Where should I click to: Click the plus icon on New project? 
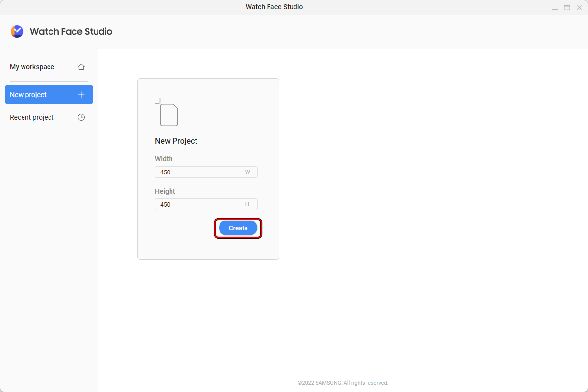click(81, 95)
